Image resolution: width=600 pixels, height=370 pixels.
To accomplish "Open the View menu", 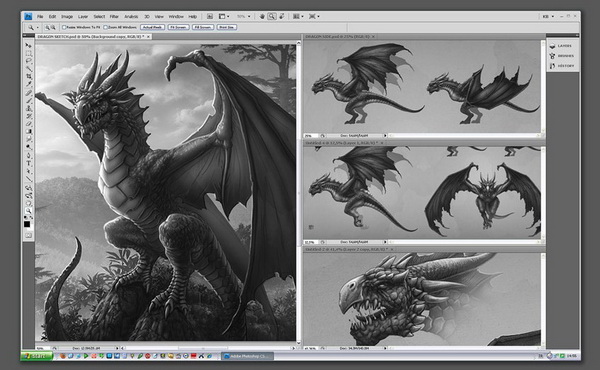I will (159, 16).
